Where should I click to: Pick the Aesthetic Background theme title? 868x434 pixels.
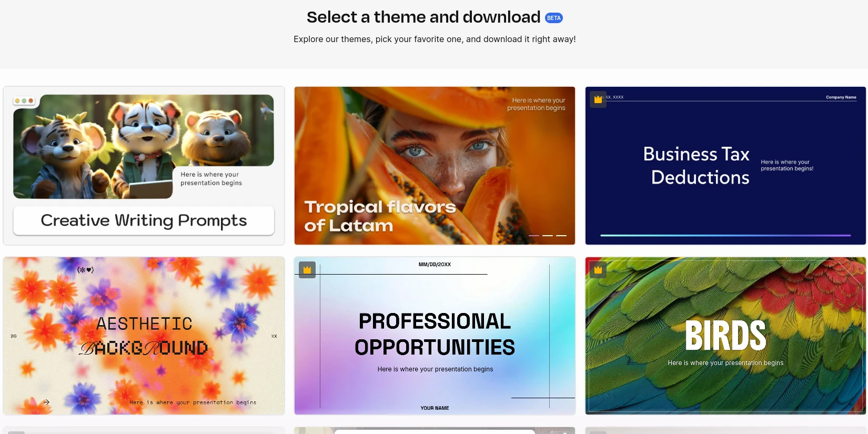tap(144, 336)
